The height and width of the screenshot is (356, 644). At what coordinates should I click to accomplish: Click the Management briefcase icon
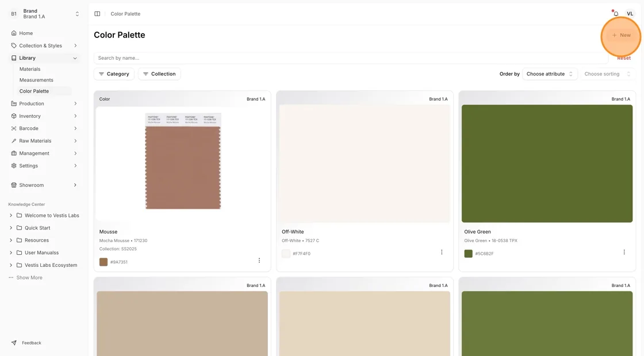coord(14,153)
